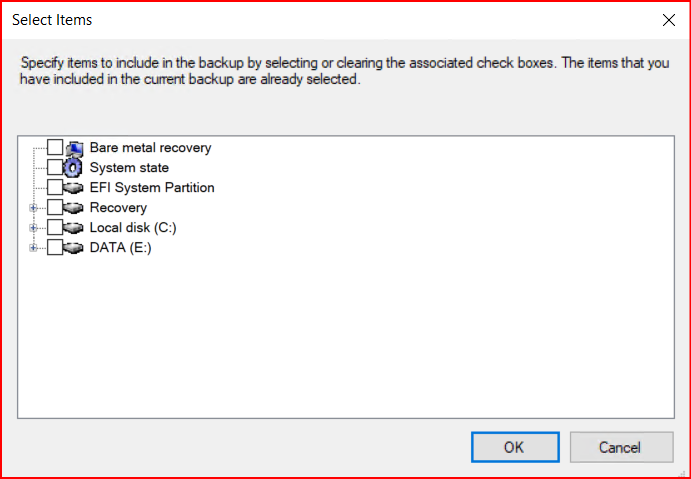Tick the EFI System Partition checkbox

click(x=55, y=188)
